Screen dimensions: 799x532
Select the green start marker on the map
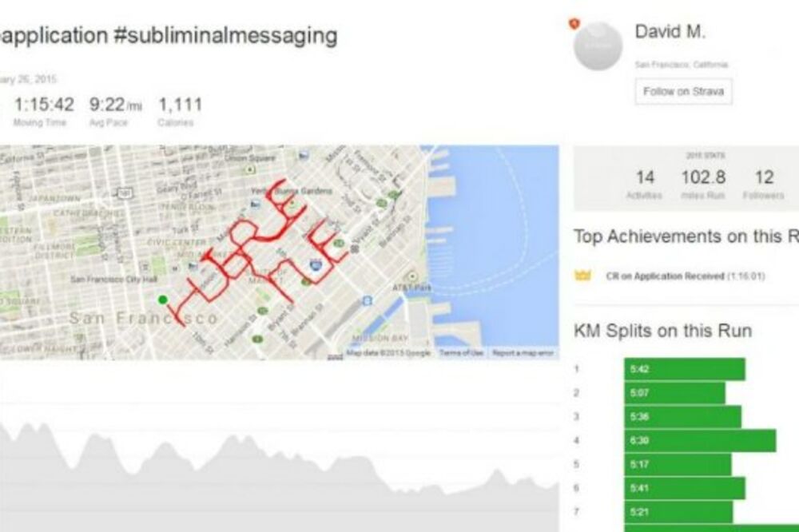tap(164, 300)
